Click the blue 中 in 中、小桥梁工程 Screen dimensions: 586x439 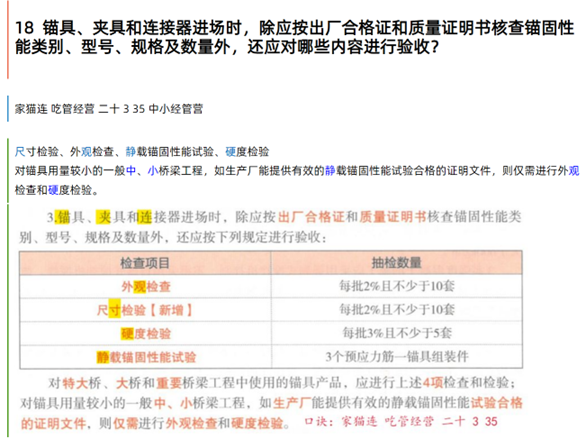tap(131, 171)
